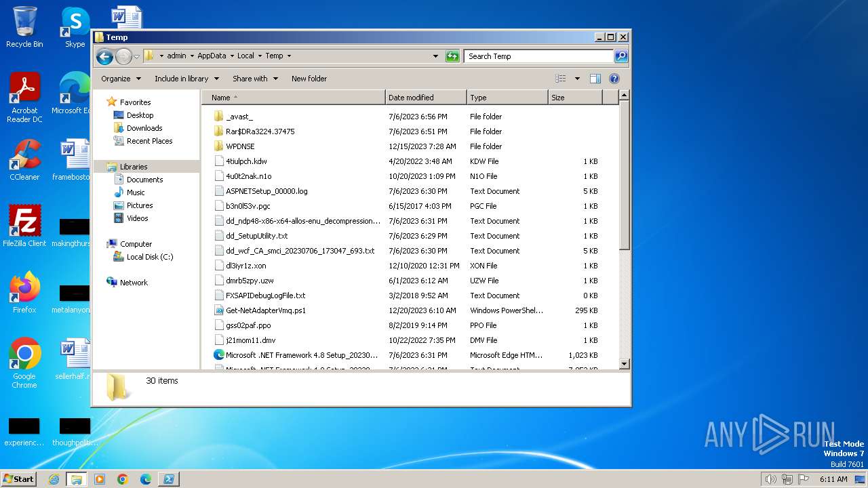Select FXSAPIDebugLogFile.txt
The image size is (868, 488).
[x=265, y=296]
